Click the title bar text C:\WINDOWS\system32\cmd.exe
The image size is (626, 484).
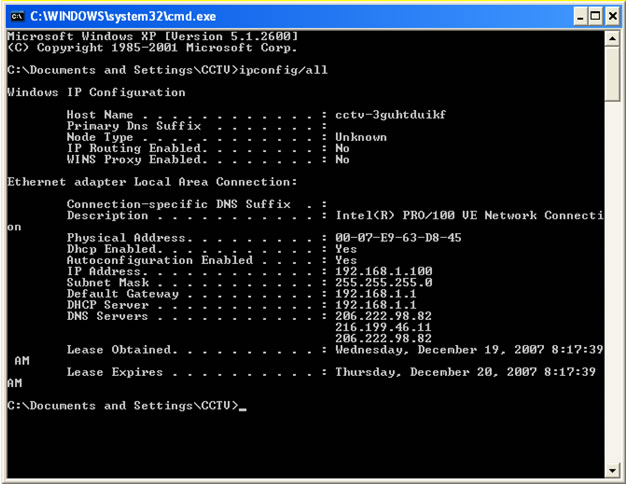(x=123, y=16)
